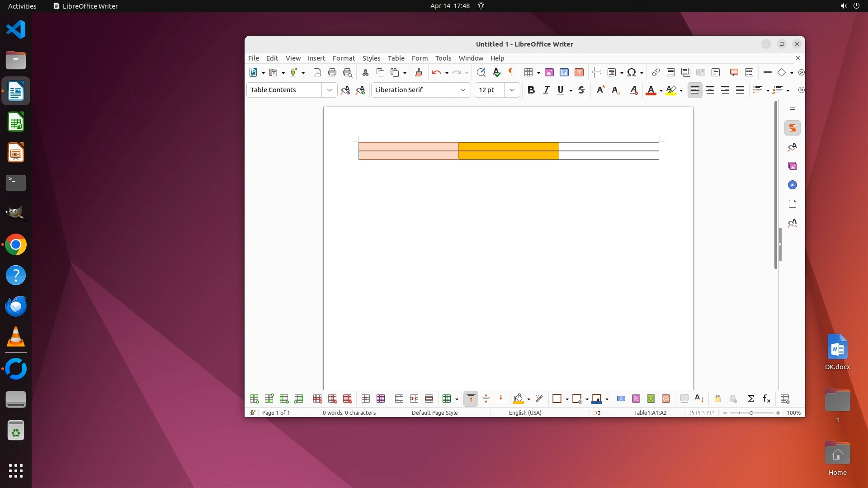
Task: Toggle Italic formatting
Action: pos(546,90)
